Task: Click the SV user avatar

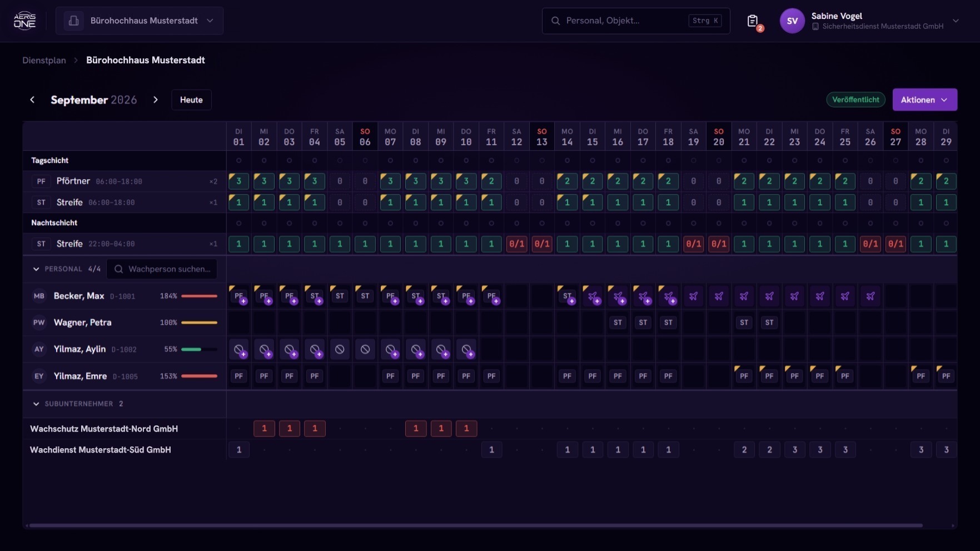Action: click(x=792, y=21)
